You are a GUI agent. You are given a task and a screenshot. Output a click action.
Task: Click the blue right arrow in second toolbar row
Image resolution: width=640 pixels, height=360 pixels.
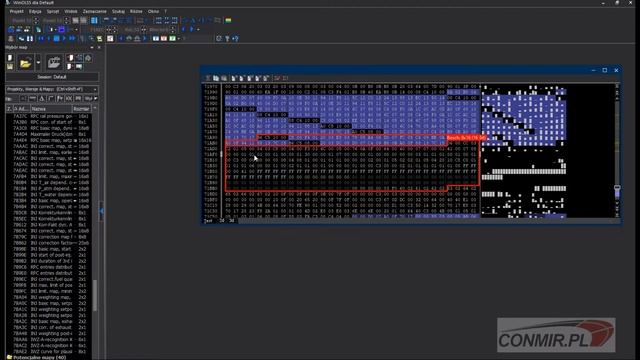(x=192, y=29)
